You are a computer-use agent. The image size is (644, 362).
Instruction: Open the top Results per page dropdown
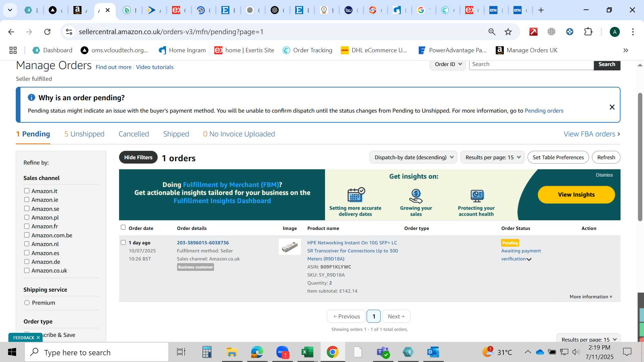[492, 157]
